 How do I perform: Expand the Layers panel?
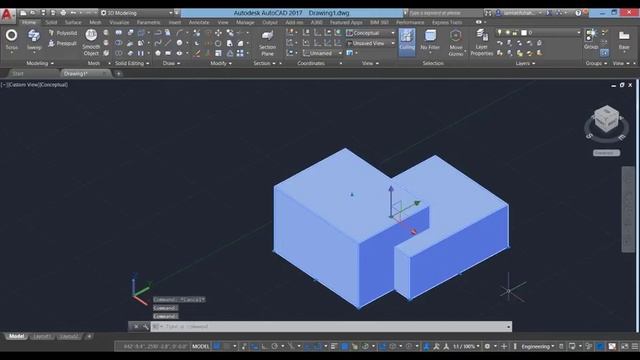point(526,63)
